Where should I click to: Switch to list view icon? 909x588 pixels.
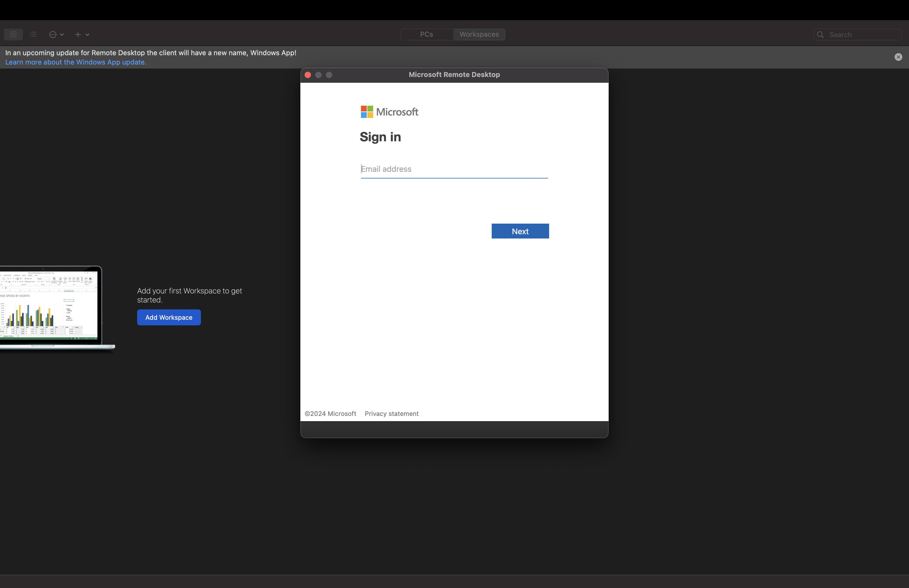click(33, 34)
